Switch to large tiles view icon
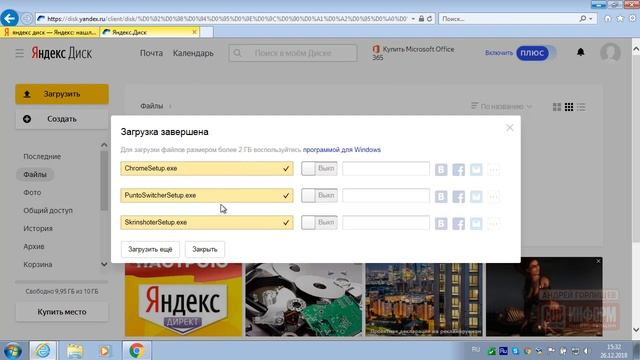640x360 pixels. [557, 107]
